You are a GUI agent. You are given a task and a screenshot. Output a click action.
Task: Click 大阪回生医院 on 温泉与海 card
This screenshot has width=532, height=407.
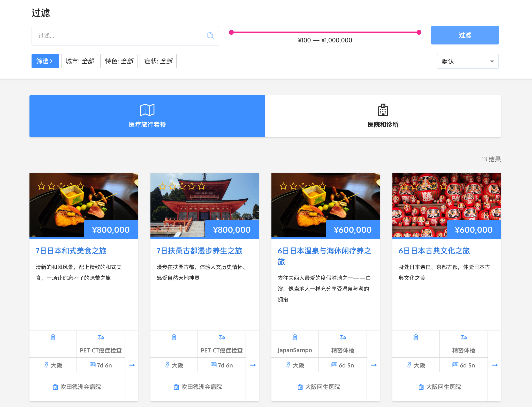[323, 387]
